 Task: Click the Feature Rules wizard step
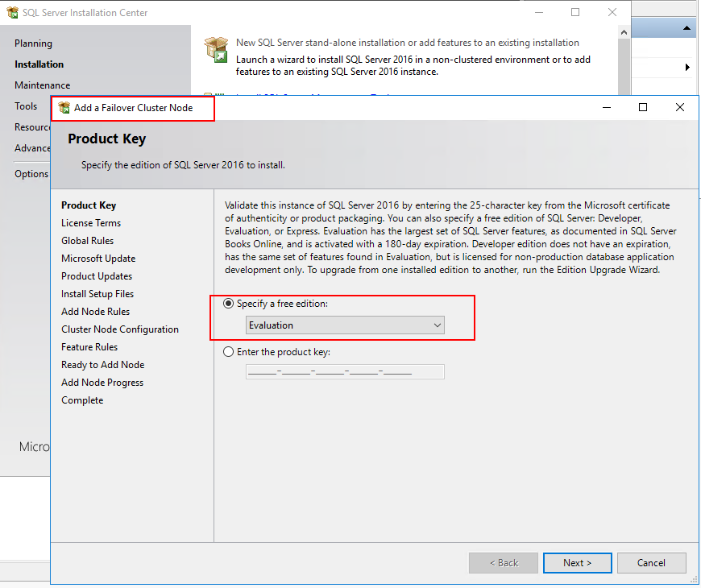click(x=89, y=347)
